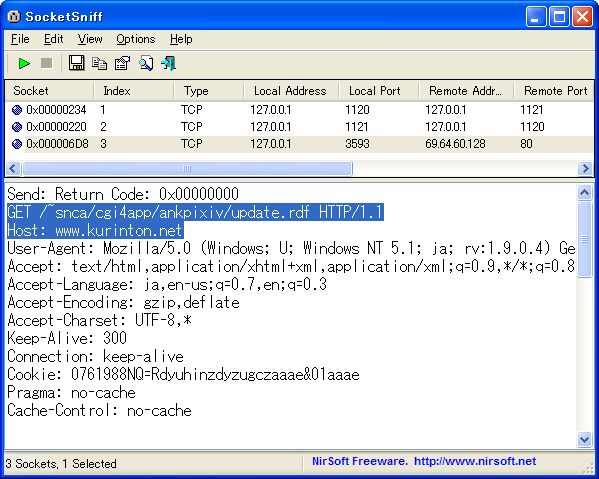Click the exit door icon in the toolbar
Image resolution: width=599 pixels, height=479 pixels.
168,63
